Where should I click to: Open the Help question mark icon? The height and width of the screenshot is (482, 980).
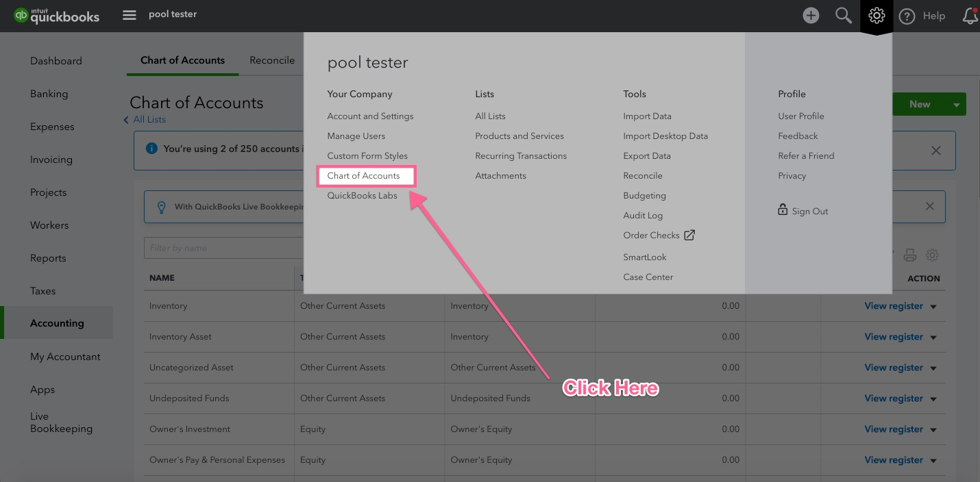(907, 16)
